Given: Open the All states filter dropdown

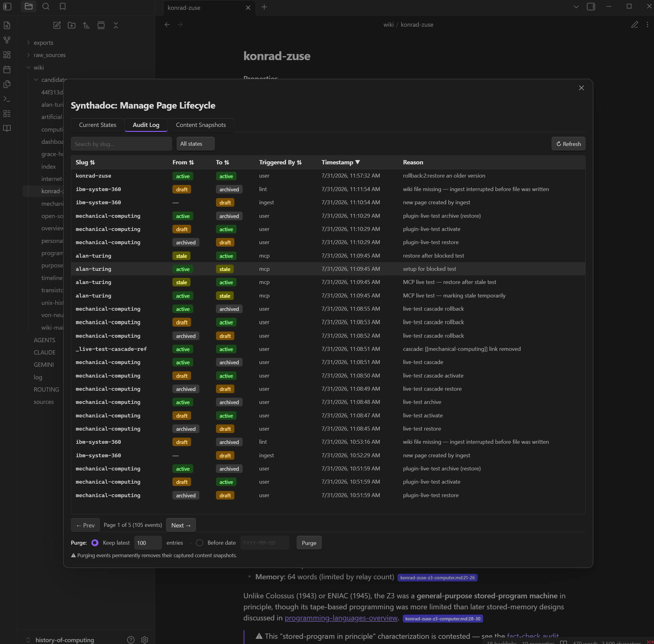Looking at the screenshot, I should tap(196, 144).
